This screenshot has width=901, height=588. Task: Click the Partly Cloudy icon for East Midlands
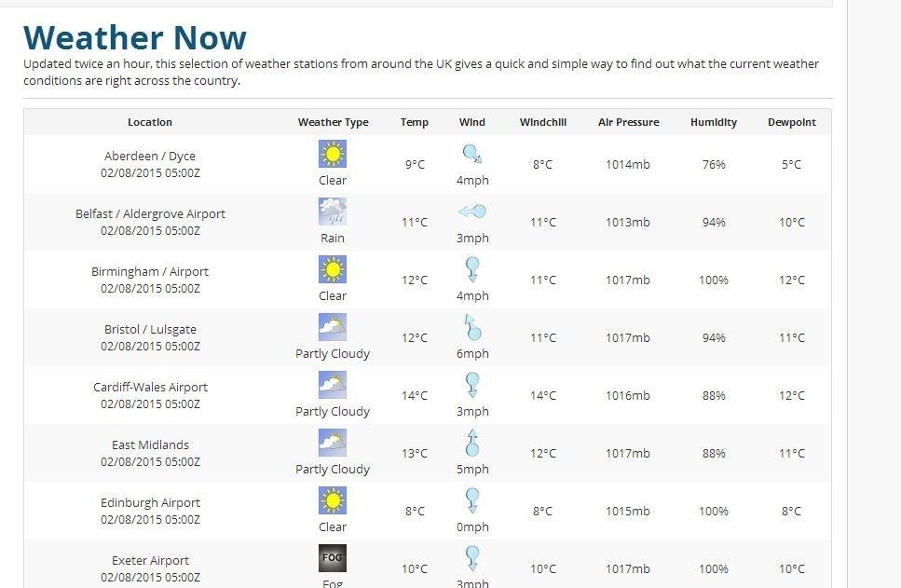tap(332, 443)
